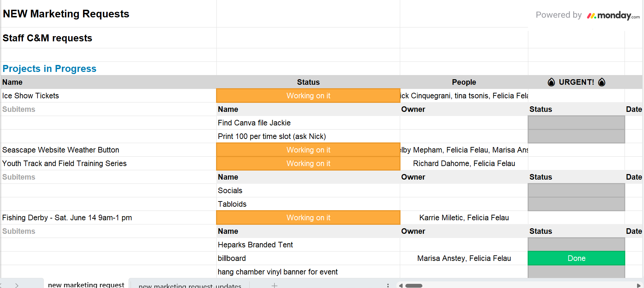644x288 pixels.
Task: Select the URGENT! column header text
Action: 576,82
